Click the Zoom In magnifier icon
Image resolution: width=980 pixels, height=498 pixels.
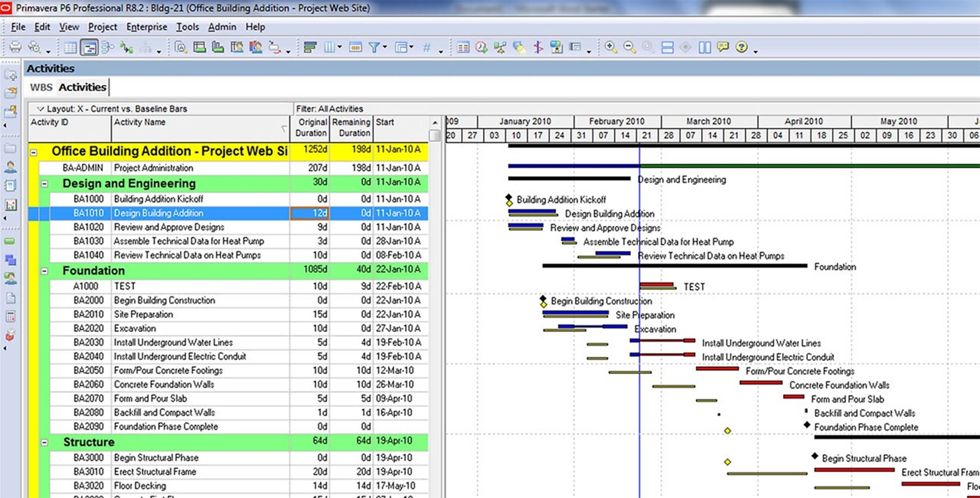pos(611,48)
